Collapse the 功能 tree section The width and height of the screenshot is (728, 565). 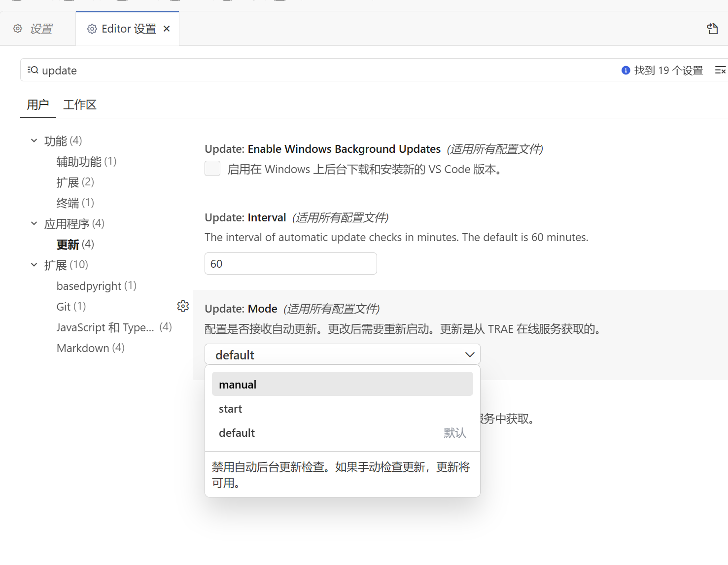click(34, 141)
